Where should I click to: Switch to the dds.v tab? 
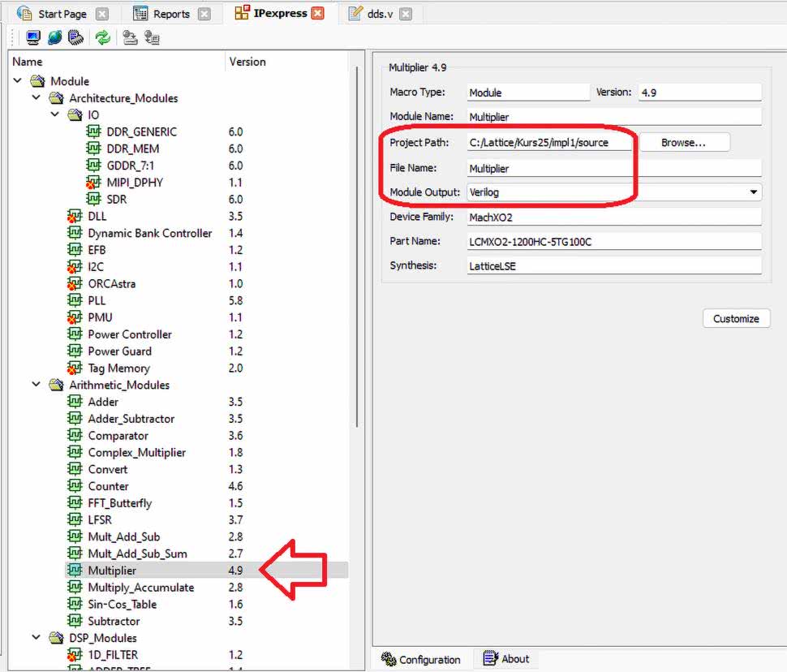[380, 14]
